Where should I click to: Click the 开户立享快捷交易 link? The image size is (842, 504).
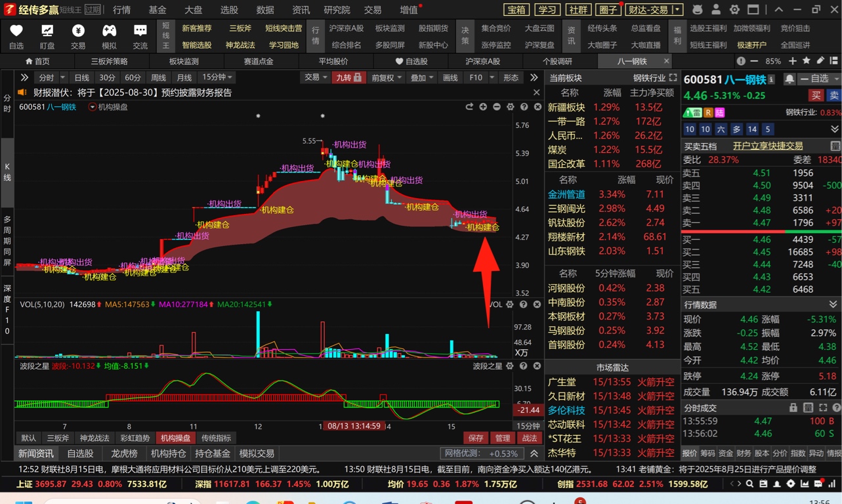[767, 146]
